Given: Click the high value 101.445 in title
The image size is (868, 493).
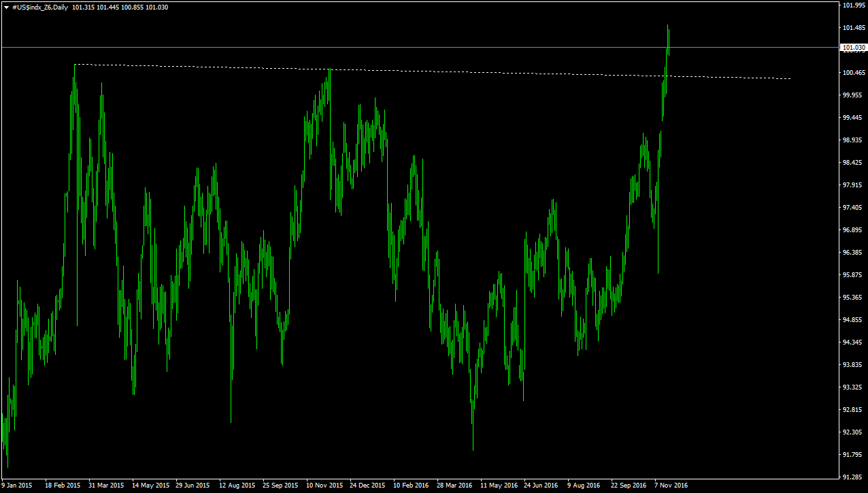Looking at the screenshot, I should pos(108,7).
